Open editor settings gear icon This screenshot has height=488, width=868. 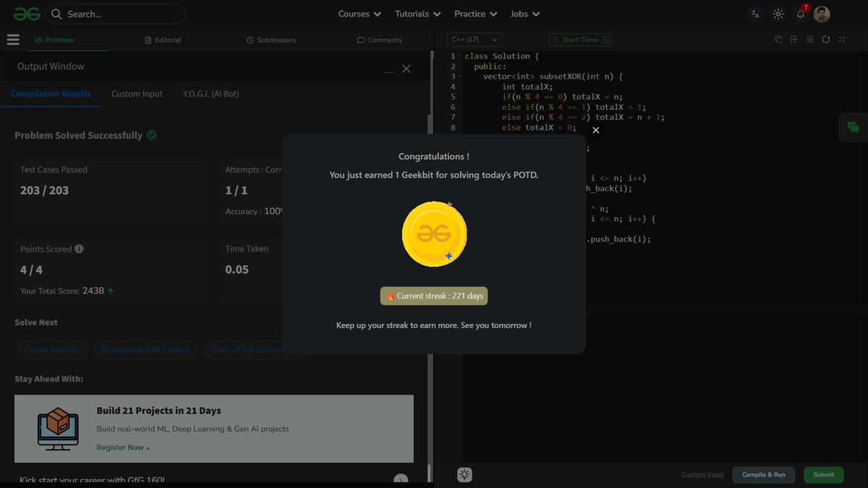tap(810, 40)
